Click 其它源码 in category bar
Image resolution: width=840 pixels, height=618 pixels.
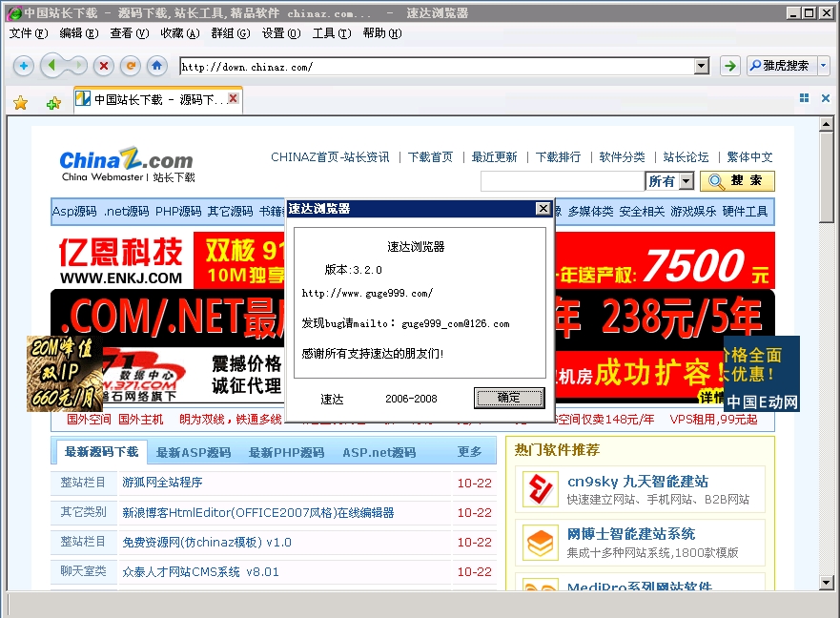point(231,211)
